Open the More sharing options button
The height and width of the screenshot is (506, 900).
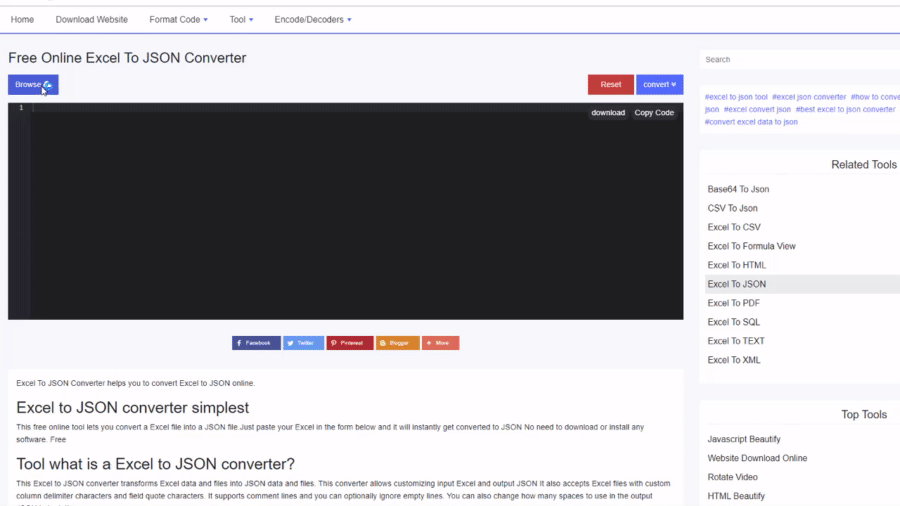coord(440,343)
